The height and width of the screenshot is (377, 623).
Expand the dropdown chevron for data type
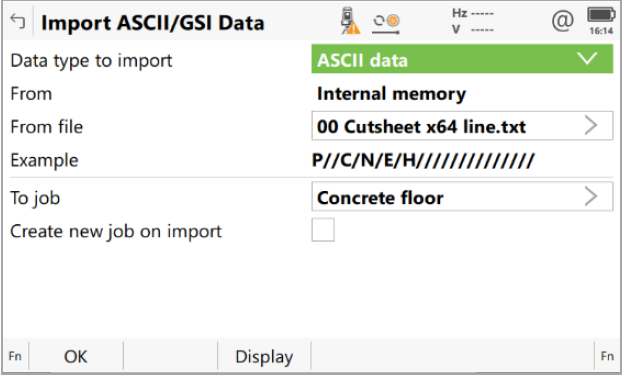click(587, 59)
